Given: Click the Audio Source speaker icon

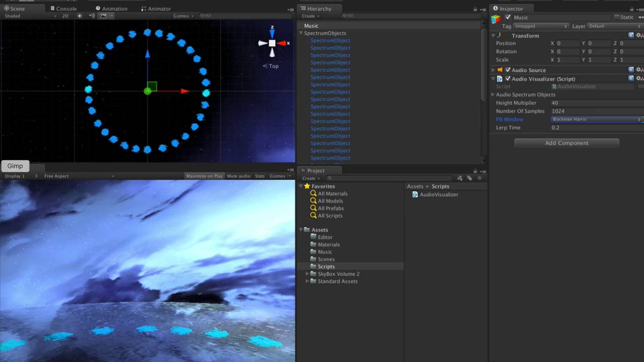Looking at the screenshot, I should click(x=500, y=70).
